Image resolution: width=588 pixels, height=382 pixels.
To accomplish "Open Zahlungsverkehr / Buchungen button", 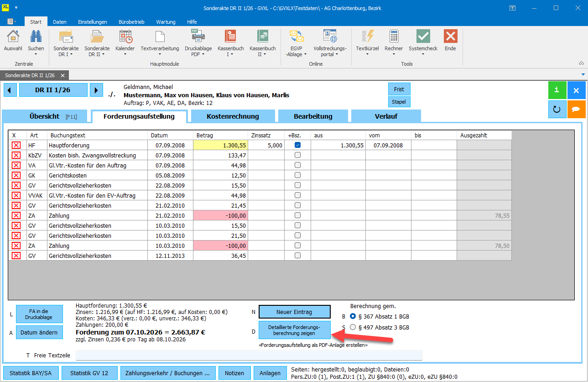I will click(168, 373).
